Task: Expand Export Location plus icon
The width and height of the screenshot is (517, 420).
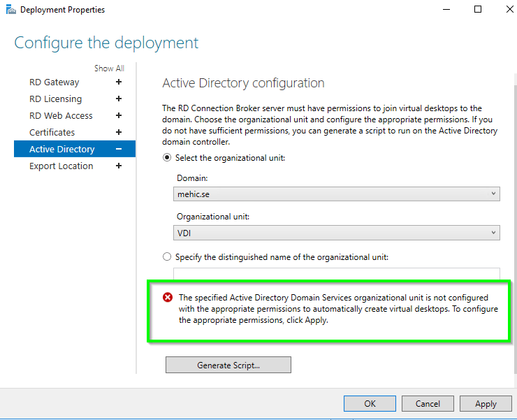Action: [x=119, y=166]
